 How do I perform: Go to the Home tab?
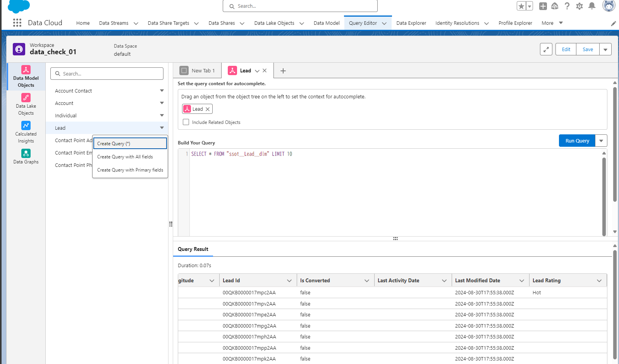[83, 23]
